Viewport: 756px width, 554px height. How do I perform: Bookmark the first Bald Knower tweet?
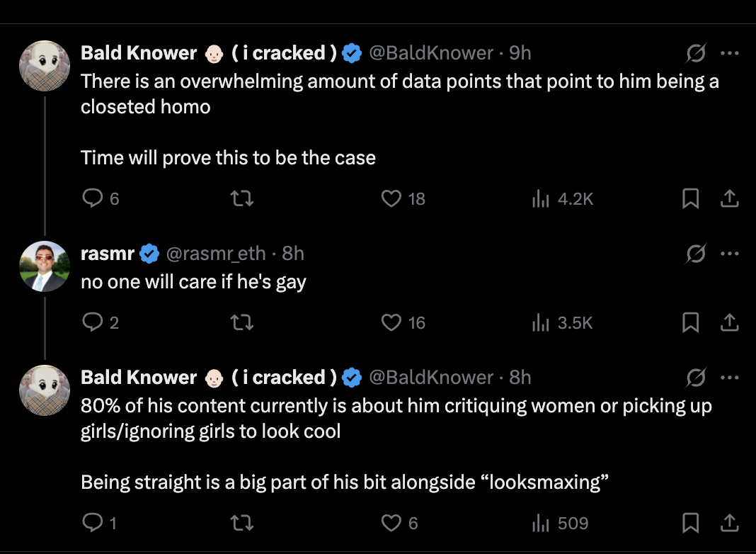point(690,199)
